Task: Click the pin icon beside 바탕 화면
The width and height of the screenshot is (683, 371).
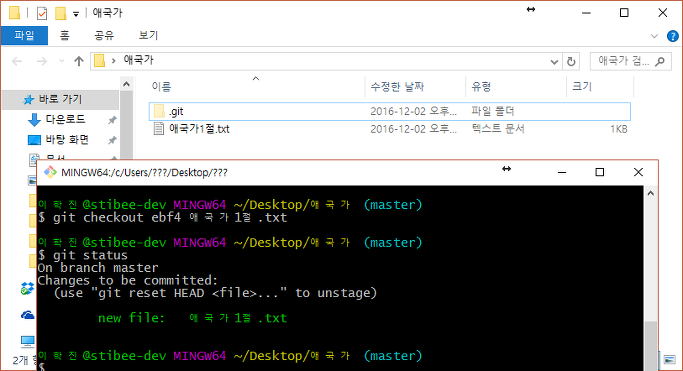Action: tap(112, 140)
